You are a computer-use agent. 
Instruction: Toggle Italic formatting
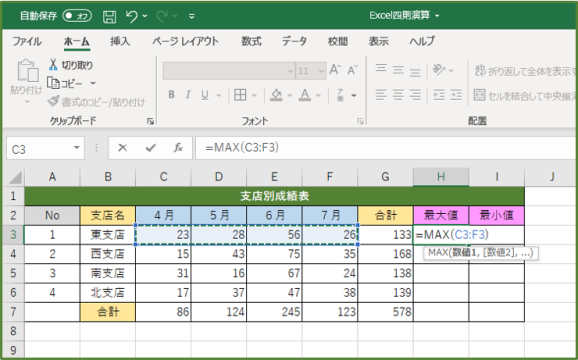tap(188, 95)
